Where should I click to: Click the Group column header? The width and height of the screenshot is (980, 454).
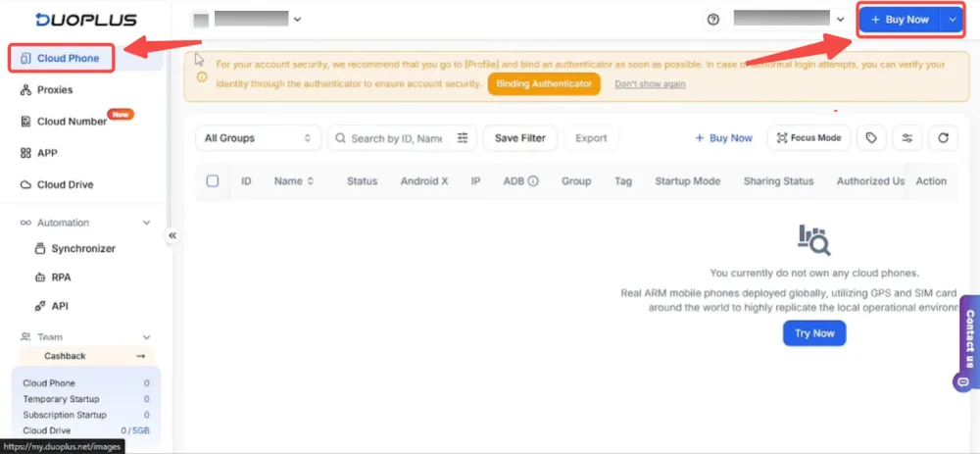576,181
